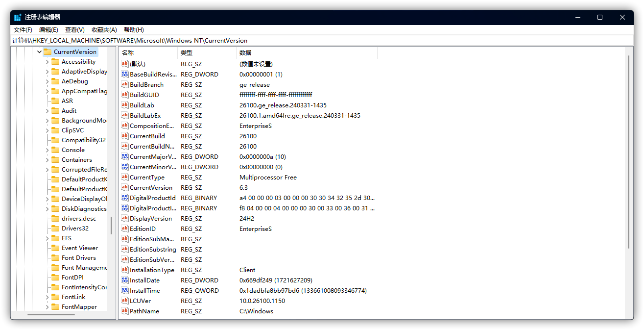Viewport: 644px width, 330px height.
Task: Expand the Accessibility key
Action: [47, 61]
